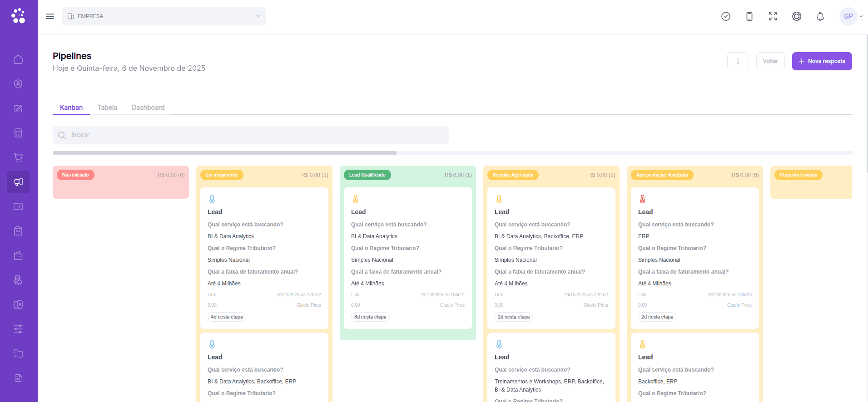Image resolution: width=868 pixels, height=402 pixels.
Task: Click 2d nesta etapa badge in Reunião Agendada
Action: (514, 317)
